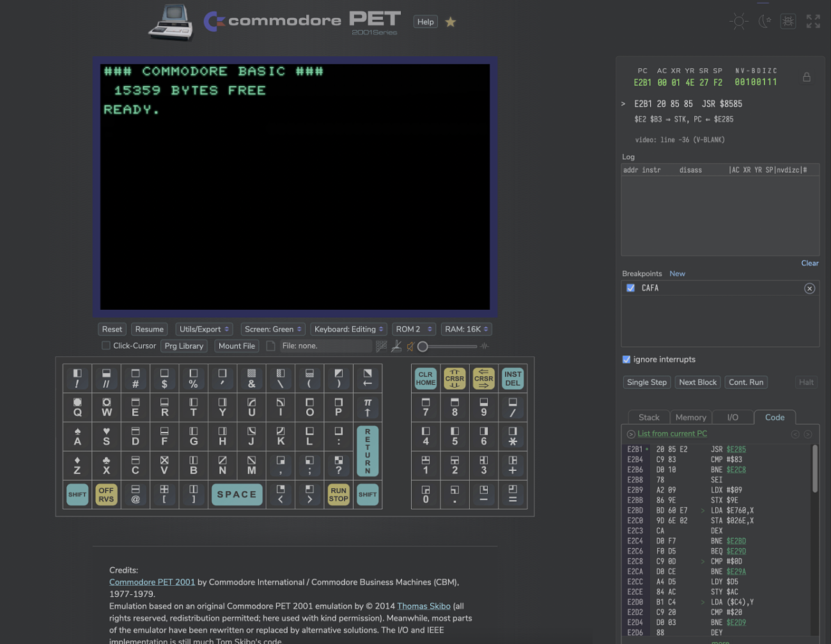This screenshot has width=831, height=644.
Task: Toggle ignore interrupts checkbox
Action: [x=626, y=359]
